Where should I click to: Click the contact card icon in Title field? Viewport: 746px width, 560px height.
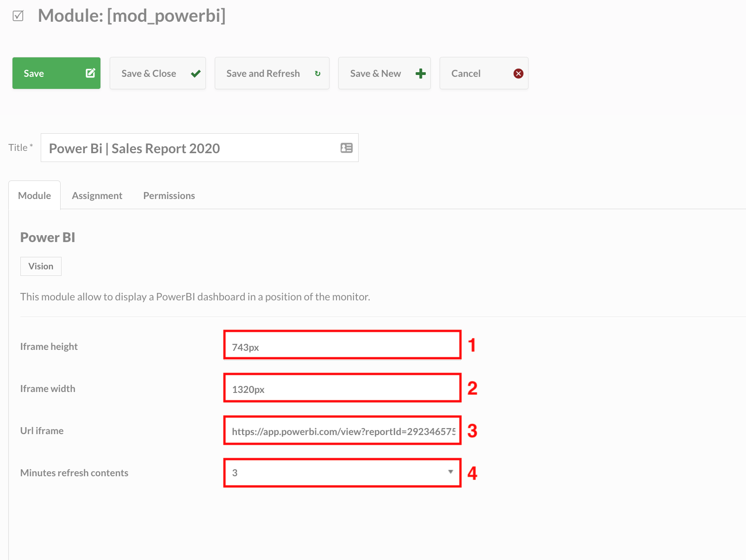coord(346,148)
